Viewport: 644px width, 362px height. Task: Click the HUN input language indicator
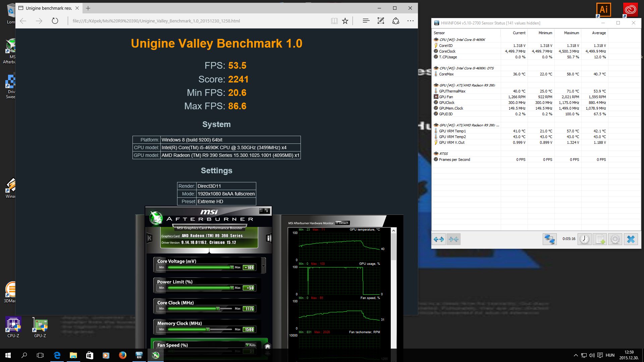click(610, 355)
